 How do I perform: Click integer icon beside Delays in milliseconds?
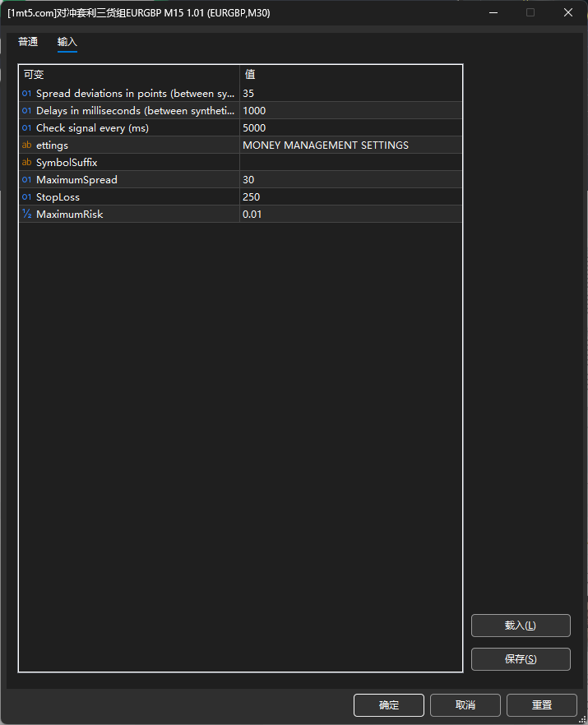click(x=26, y=111)
